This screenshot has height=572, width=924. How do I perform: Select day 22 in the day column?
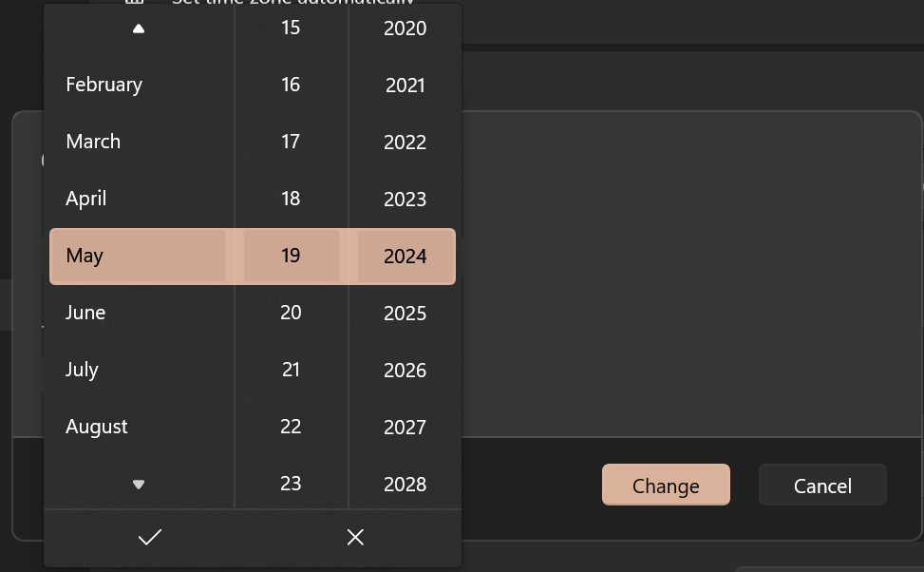(291, 427)
